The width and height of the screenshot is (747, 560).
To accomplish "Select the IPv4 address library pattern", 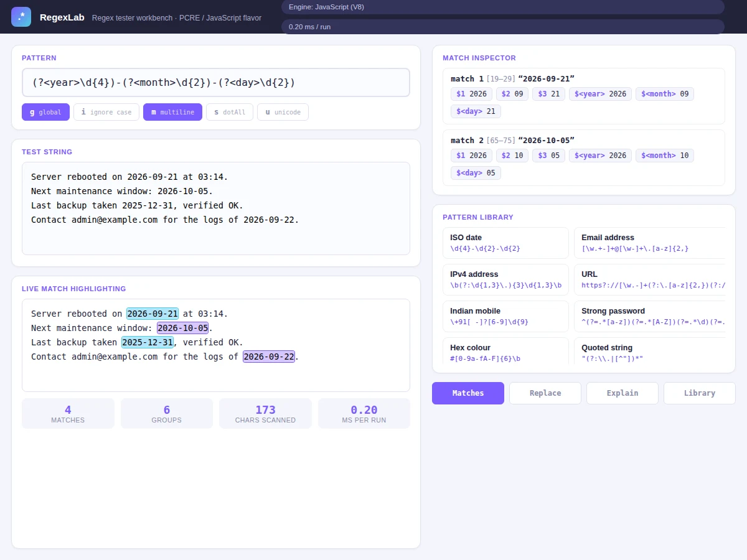I will tap(505, 279).
